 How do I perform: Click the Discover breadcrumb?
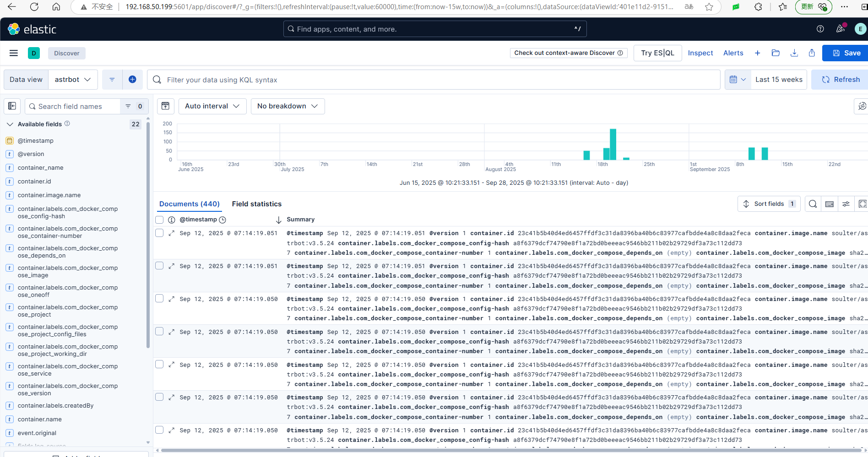pyautogui.click(x=67, y=53)
